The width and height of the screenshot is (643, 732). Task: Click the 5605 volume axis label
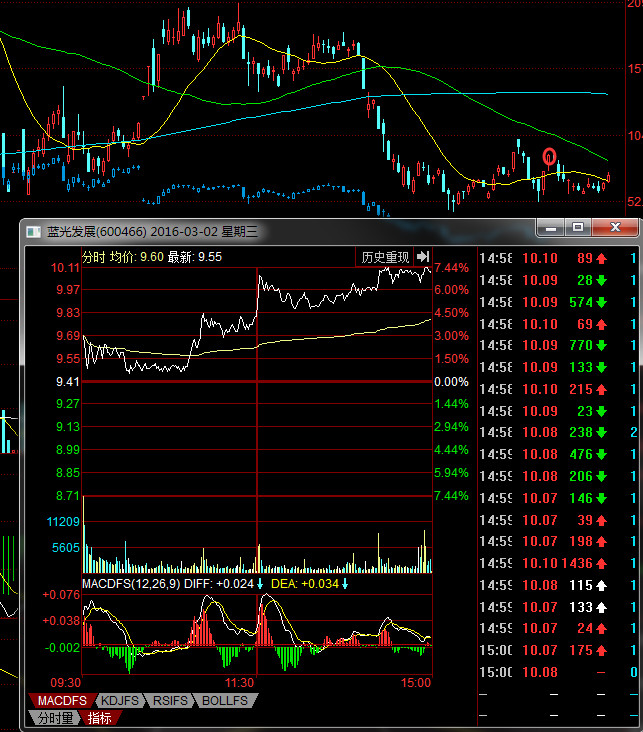coord(66,548)
